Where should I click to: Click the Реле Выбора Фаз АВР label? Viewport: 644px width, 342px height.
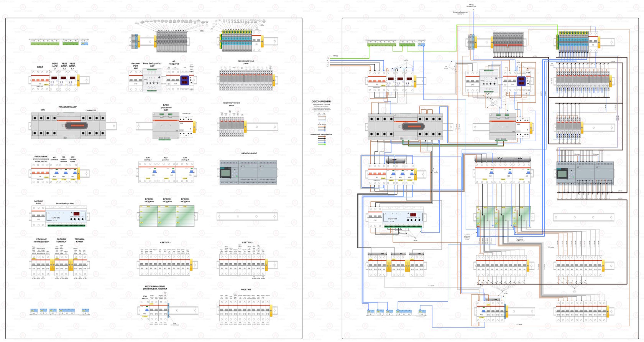coord(152,64)
